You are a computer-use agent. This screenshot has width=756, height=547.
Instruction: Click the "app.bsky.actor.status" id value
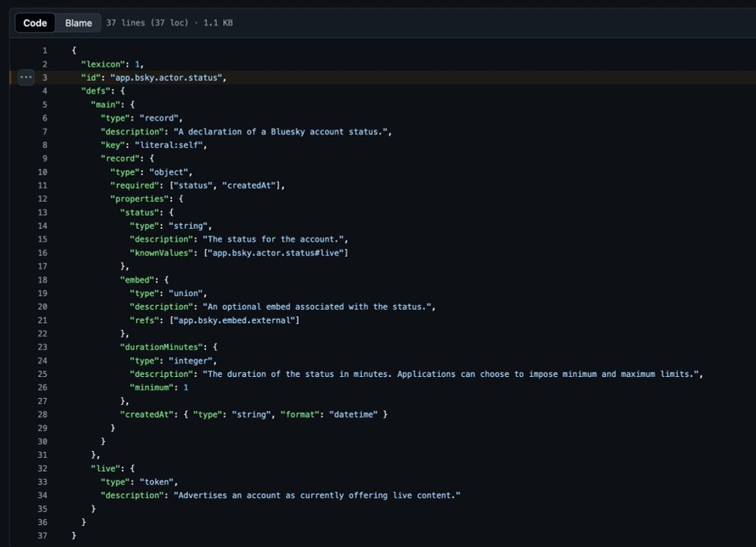[166, 78]
